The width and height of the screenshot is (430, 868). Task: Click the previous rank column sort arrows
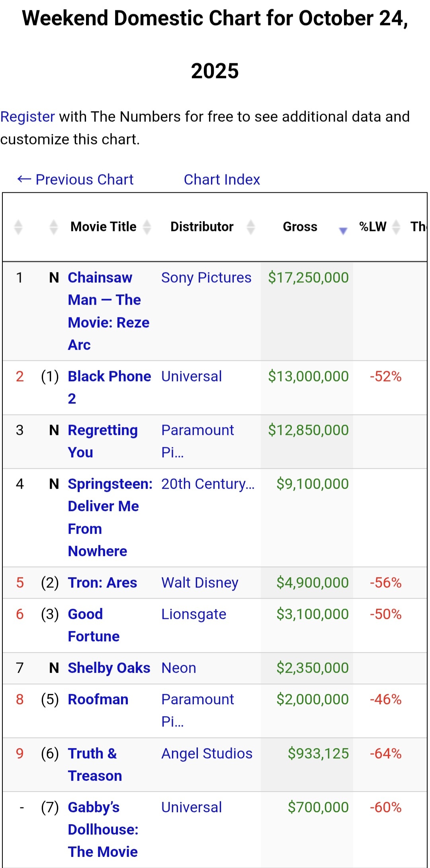54,227
